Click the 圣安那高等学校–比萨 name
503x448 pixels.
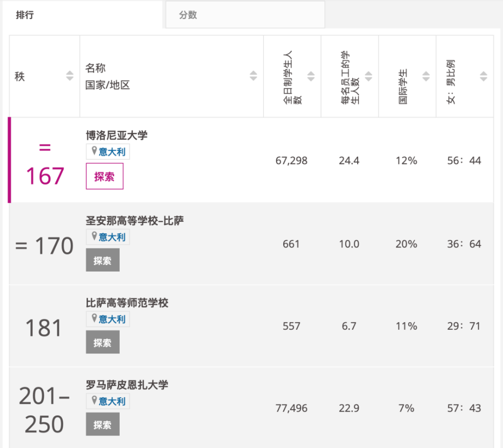135,221
